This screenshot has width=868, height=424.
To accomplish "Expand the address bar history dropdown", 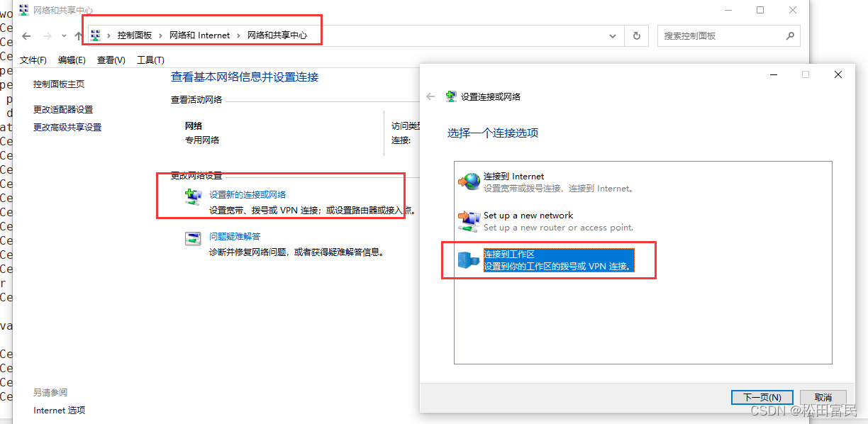I will [x=613, y=35].
